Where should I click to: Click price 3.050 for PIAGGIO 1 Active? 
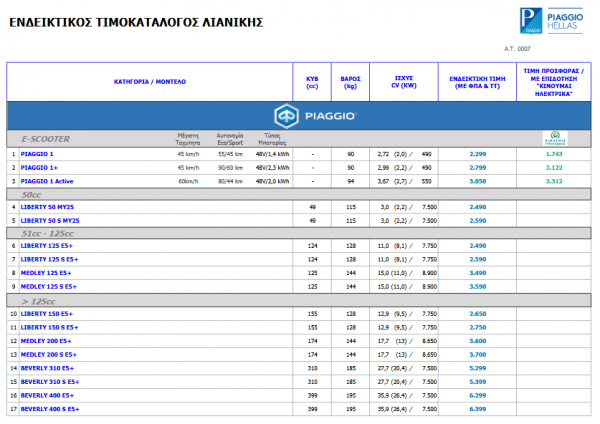click(x=478, y=181)
